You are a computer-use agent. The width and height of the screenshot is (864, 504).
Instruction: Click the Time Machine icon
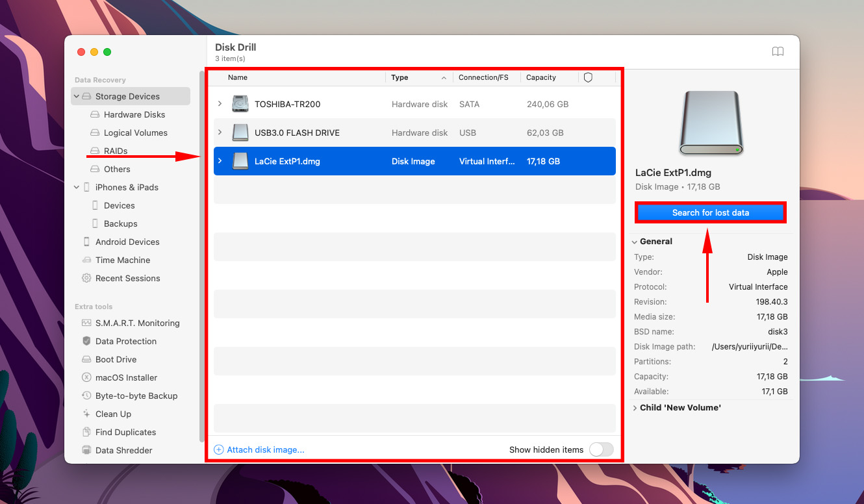click(86, 260)
